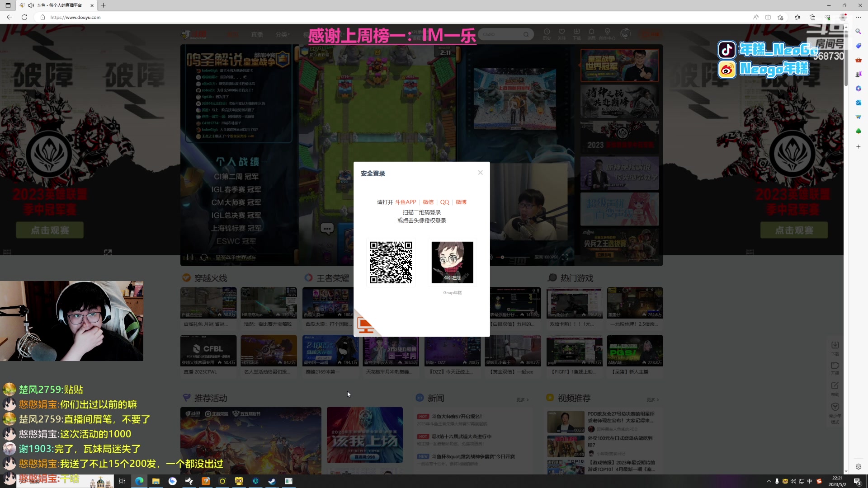
Task: Open the 直播 nav menu item
Action: coord(257,34)
